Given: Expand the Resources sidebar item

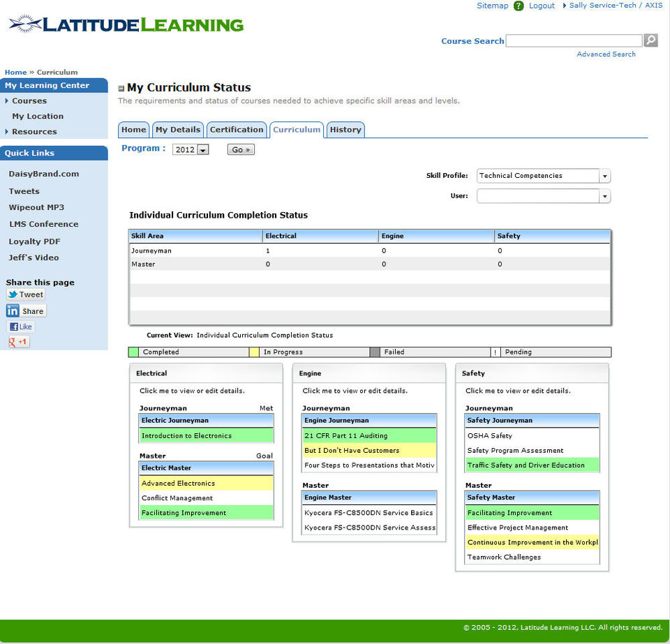Looking at the screenshot, I should pyautogui.click(x=6, y=132).
